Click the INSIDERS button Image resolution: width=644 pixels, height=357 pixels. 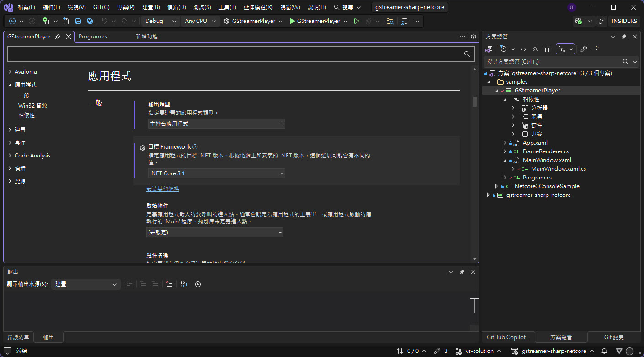click(x=624, y=21)
